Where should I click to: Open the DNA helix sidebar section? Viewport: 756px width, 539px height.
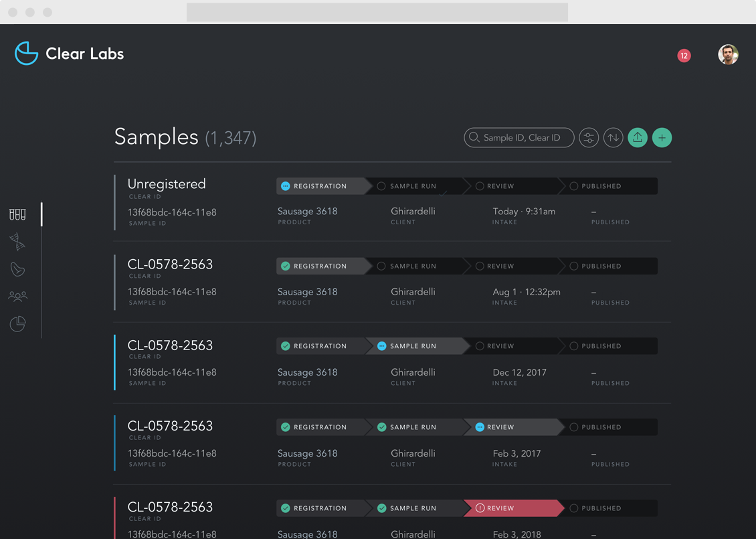pyautogui.click(x=17, y=242)
